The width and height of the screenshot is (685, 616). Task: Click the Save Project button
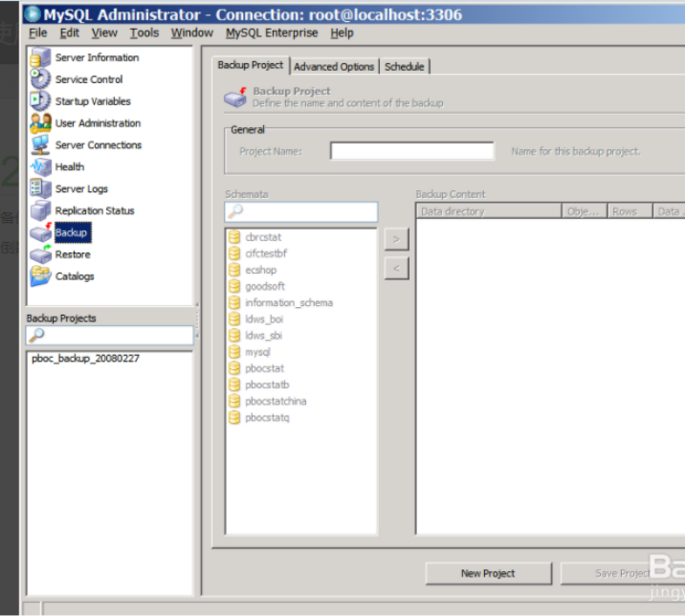[x=622, y=573]
